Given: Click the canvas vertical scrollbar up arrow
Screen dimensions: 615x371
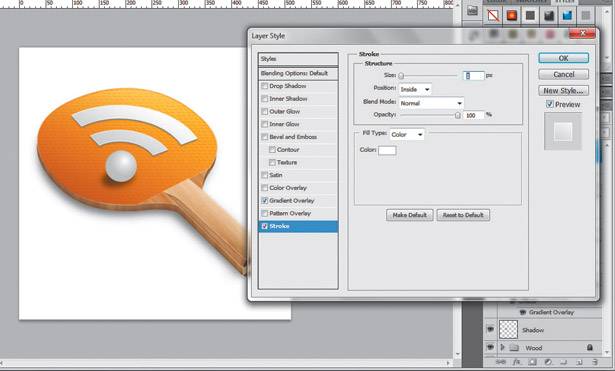Looking at the screenshot, I should tap(457, 5).
